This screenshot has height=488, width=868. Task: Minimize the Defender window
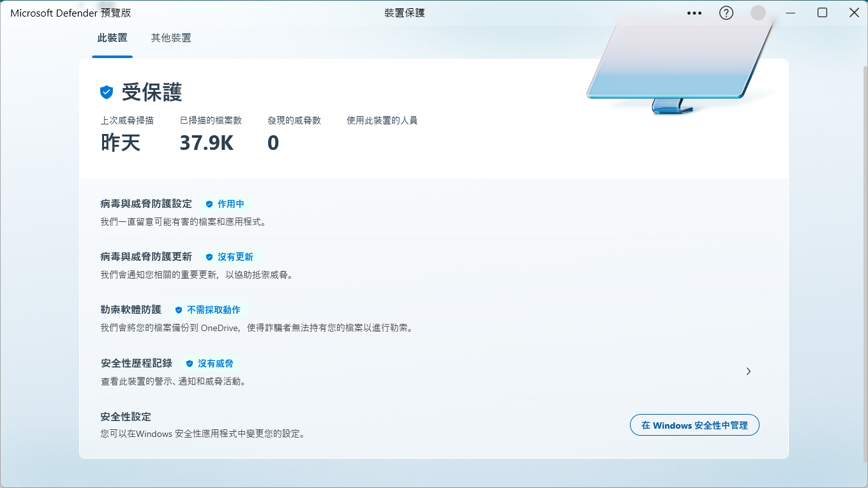pos(791,13)
